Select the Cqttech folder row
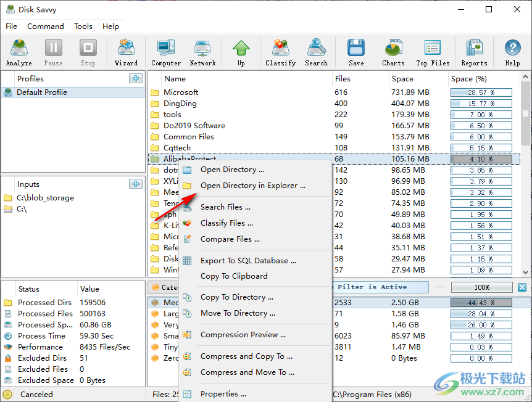This screenshot has height=402, width=532. tap(334, 148)
